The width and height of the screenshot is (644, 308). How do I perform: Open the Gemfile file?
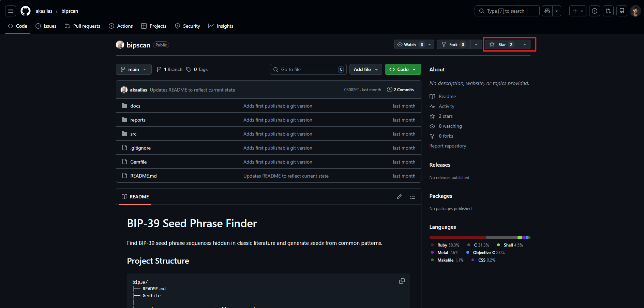point(138,162)
